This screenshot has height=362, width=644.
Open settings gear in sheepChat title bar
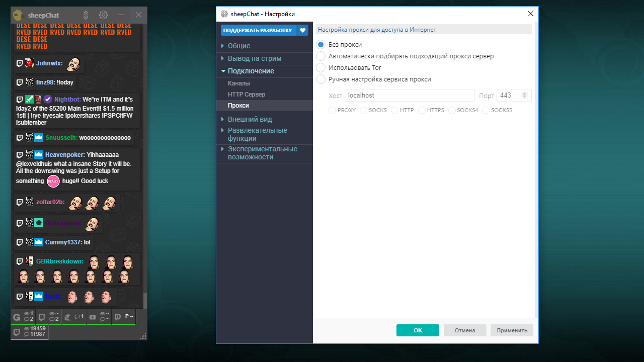click(103, 15)
